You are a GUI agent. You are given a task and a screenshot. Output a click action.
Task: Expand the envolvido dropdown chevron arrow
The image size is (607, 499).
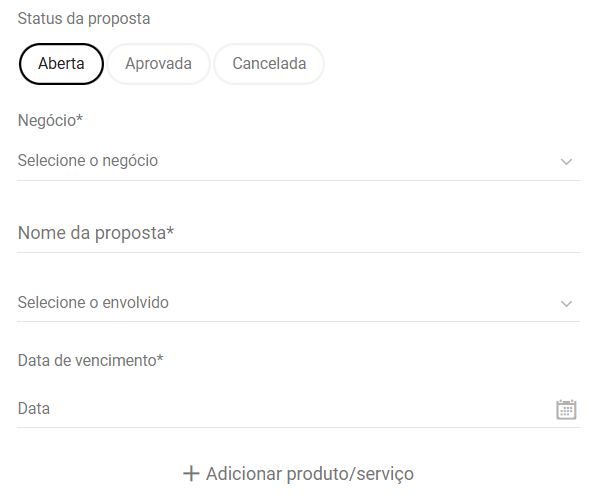tap(566, 304)
